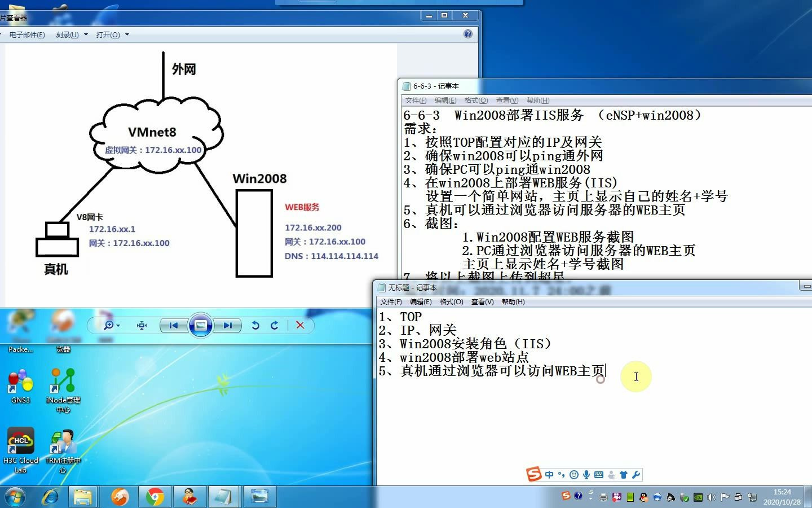Open 文件(F) menu in 无标题 Notepad
812x508 pixels.
click(391, 302)
